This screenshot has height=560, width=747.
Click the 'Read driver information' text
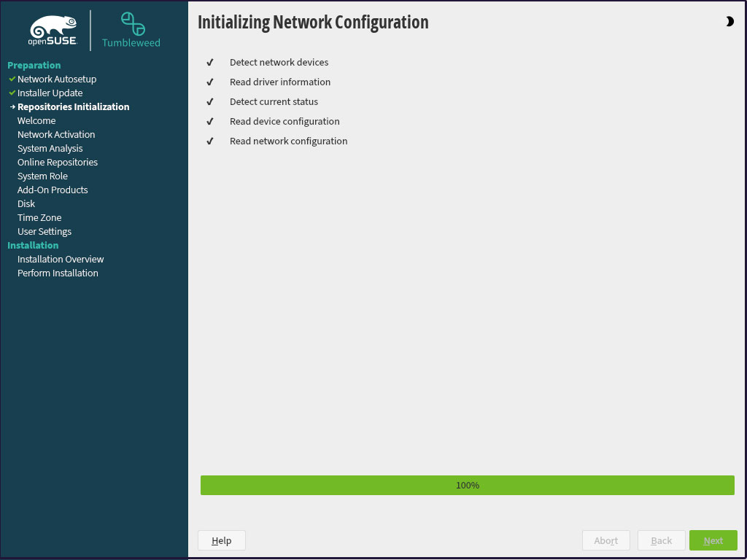click(x=280, y=82)
